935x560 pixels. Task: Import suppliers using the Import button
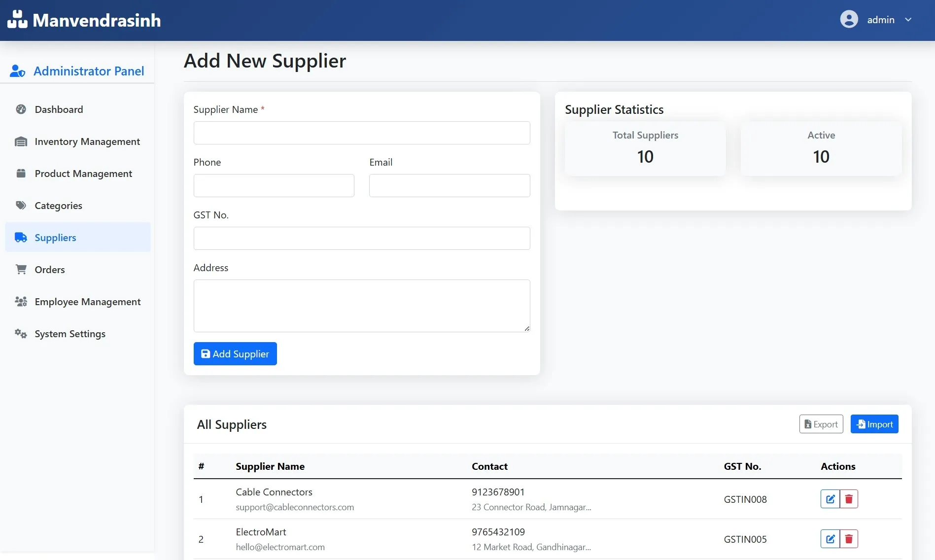(874, 424)
